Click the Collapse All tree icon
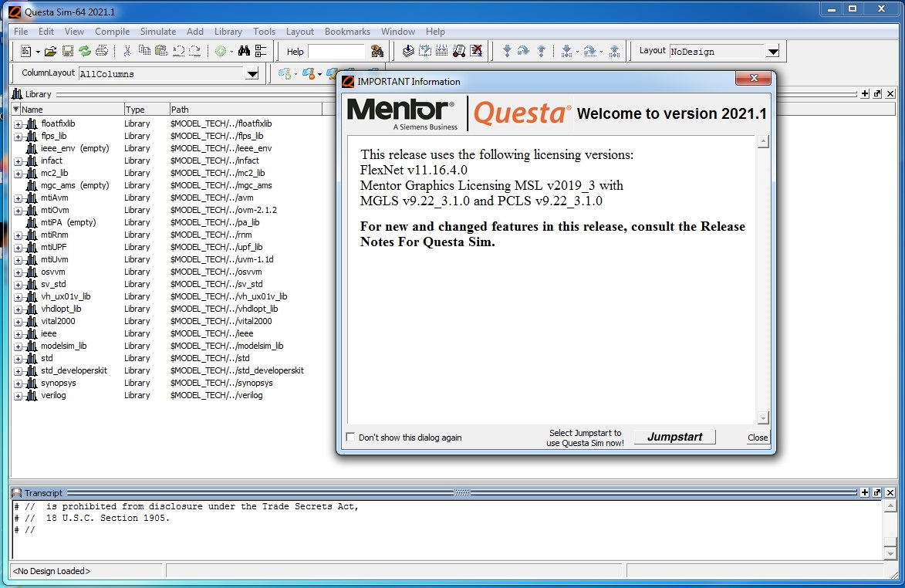 (261, 52)
